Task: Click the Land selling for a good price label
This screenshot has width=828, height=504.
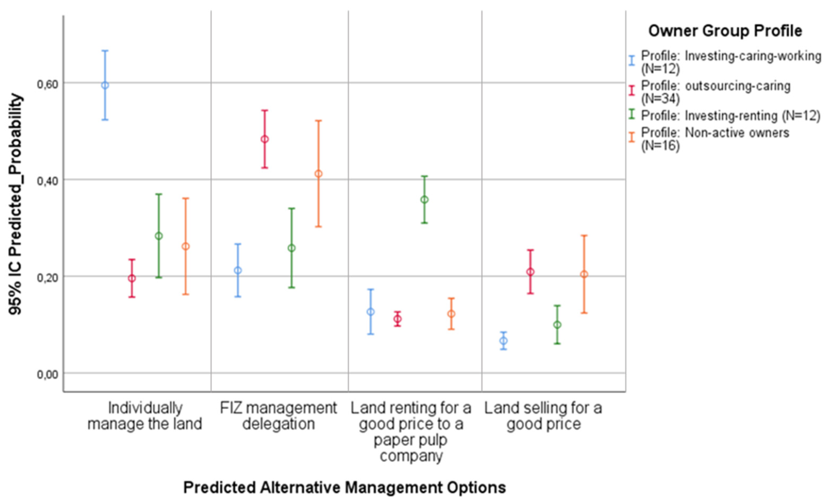Action: (x=543, y=416)
